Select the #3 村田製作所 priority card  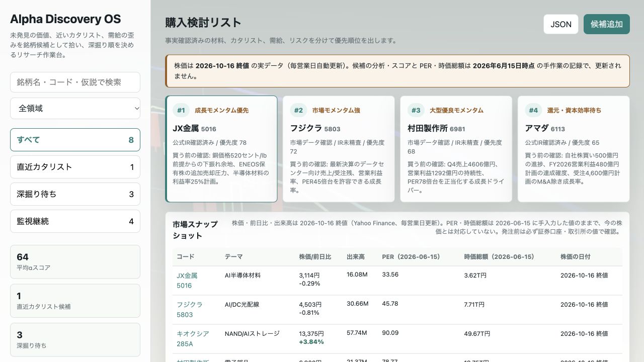(456, 149)
